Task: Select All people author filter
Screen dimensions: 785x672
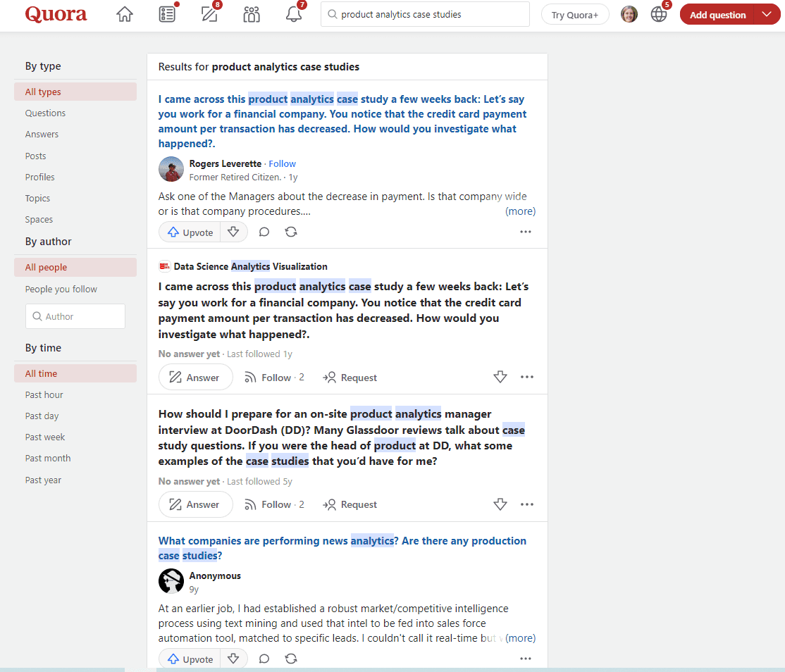Action: (75, 267)
